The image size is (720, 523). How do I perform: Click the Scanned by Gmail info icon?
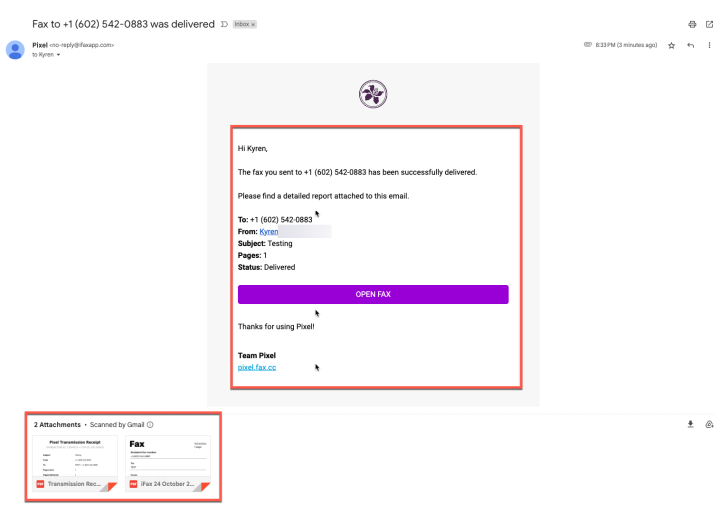click(x=150, y=425)
